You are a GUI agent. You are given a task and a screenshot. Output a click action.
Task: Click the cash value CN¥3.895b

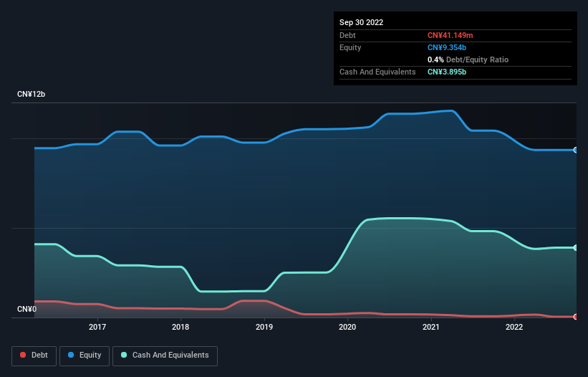click(447, 72)
